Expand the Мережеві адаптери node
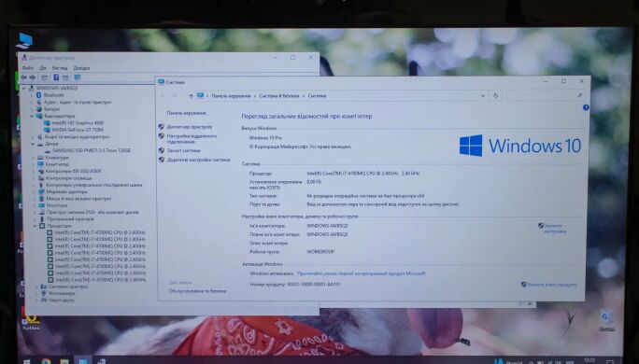639x364 pixels. [34, 191]
